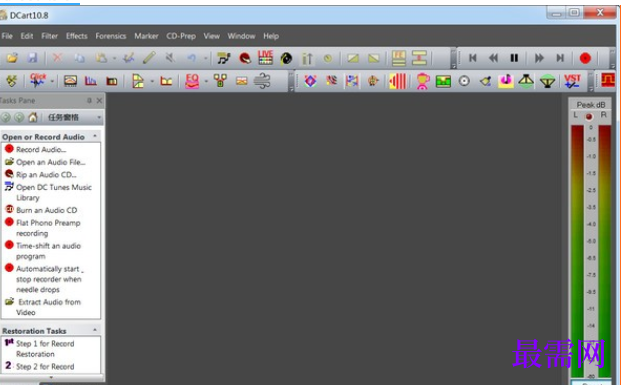Open the paste options dropdown arrow

pos(114,59)
